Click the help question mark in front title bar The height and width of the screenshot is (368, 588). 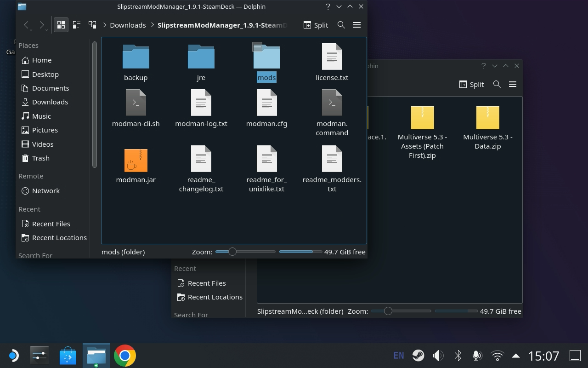click(x=328, y=6)
